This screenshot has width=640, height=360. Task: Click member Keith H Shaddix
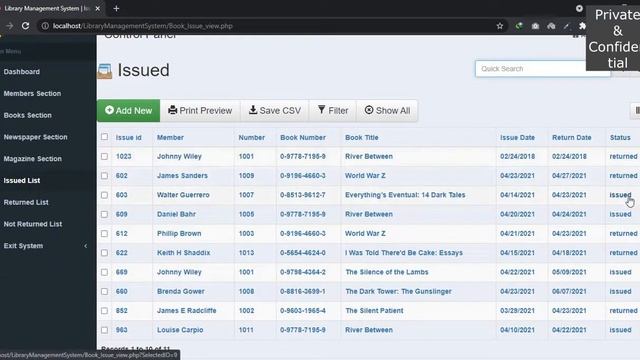(184, 253)
